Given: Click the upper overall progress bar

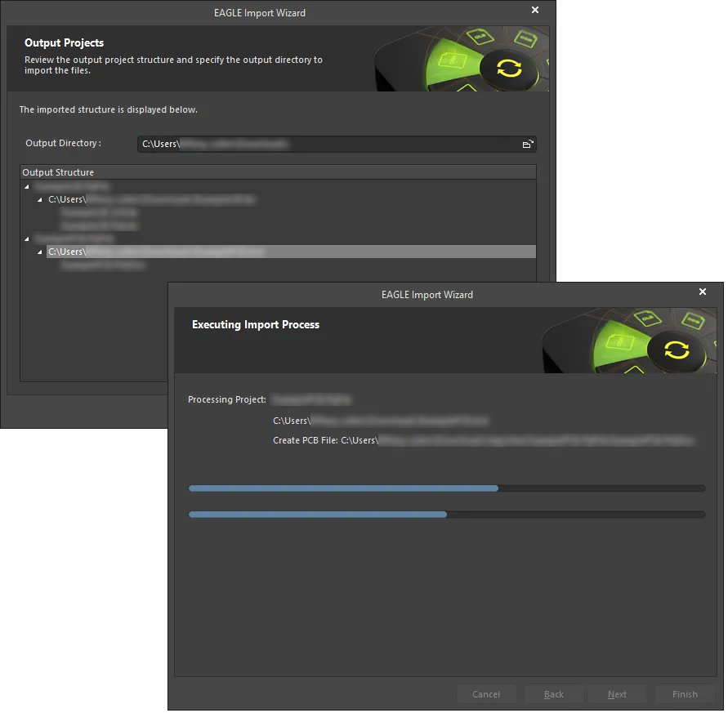Looking at the screenshot, I should (x=447, y=488).
